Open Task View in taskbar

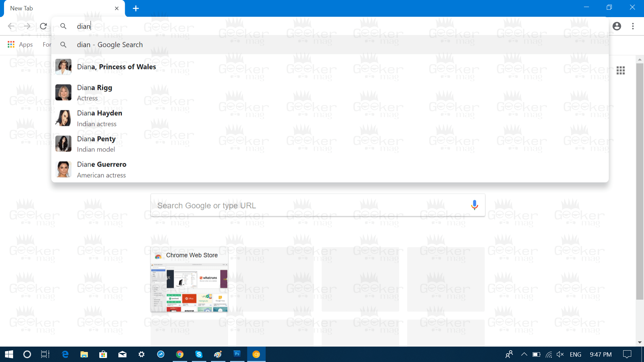click(x=45, y=354)
